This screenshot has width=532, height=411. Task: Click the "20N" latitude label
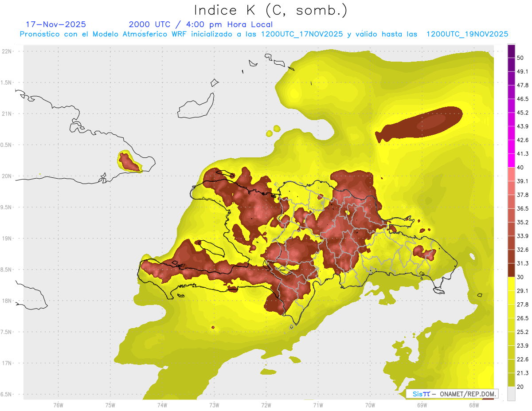[x=7, y=176]
